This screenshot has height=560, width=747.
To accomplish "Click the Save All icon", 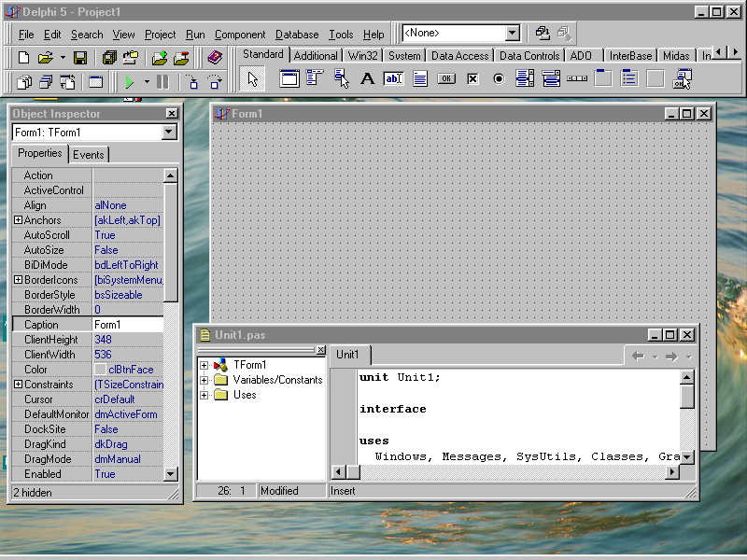I will click(x=109, y=58).
